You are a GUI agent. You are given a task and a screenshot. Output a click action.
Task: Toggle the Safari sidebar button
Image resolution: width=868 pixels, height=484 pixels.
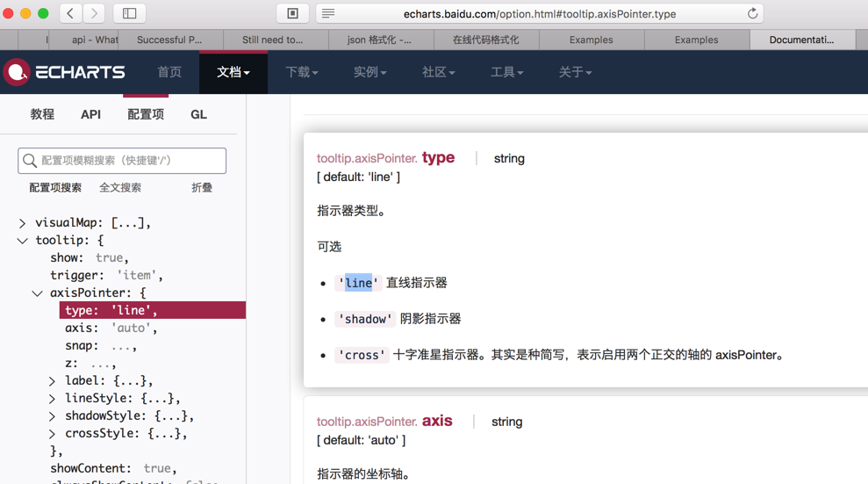coord(130,13)
